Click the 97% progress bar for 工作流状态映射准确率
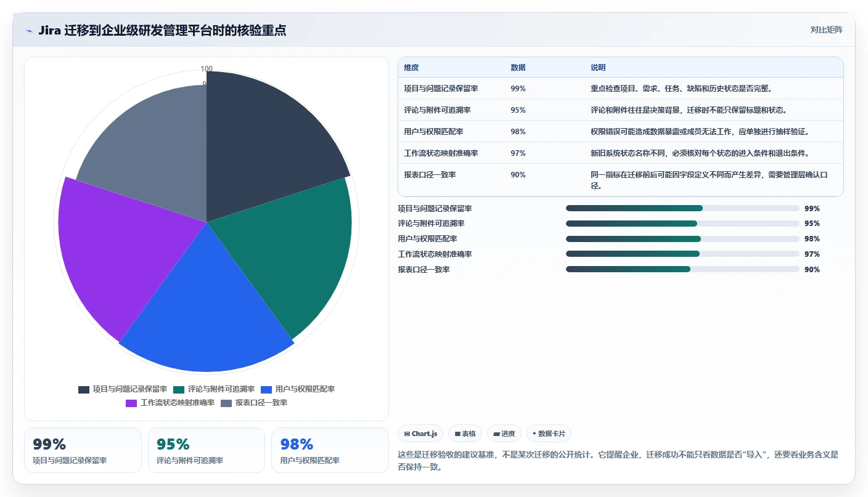868x497 pixels. click(682, 254)
